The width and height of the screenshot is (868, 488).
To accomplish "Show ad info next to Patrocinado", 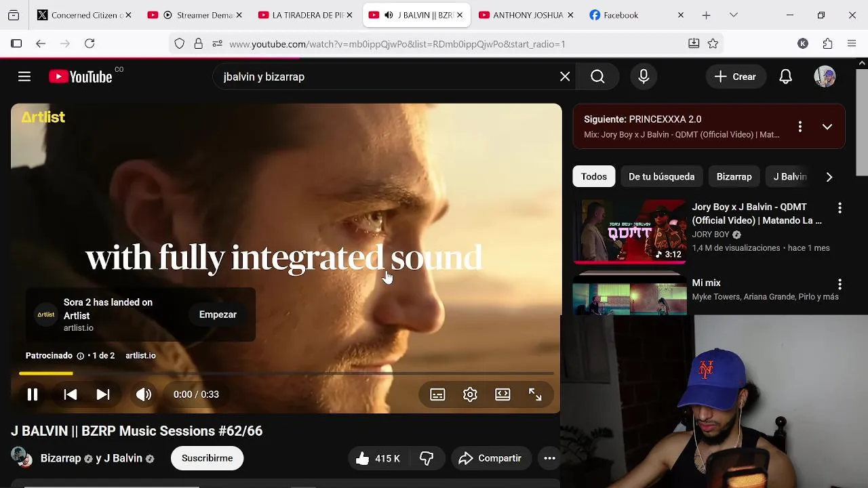I will (x=80, y=356).
